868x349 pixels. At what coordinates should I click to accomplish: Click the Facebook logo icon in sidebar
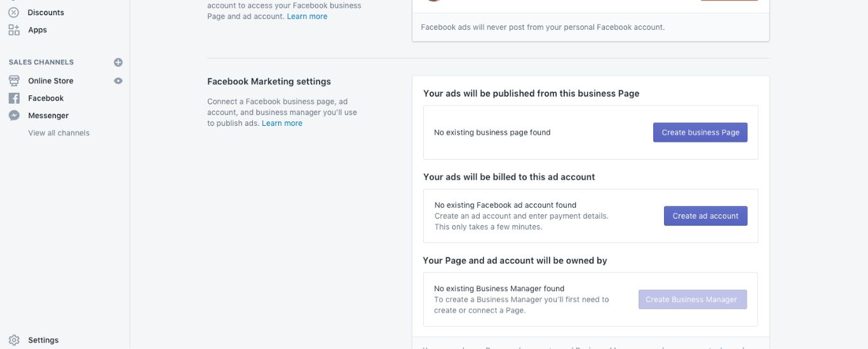click(x=14, y=98)
